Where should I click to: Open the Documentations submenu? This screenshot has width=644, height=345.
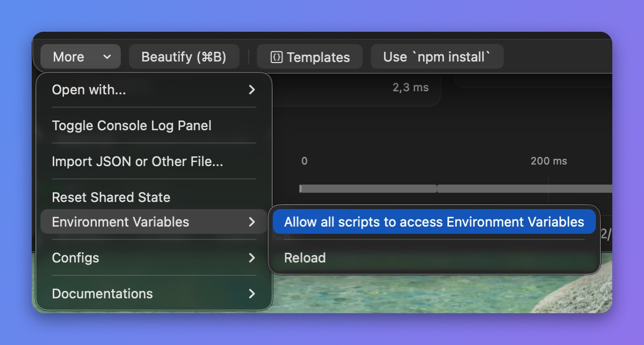point(154,293)
